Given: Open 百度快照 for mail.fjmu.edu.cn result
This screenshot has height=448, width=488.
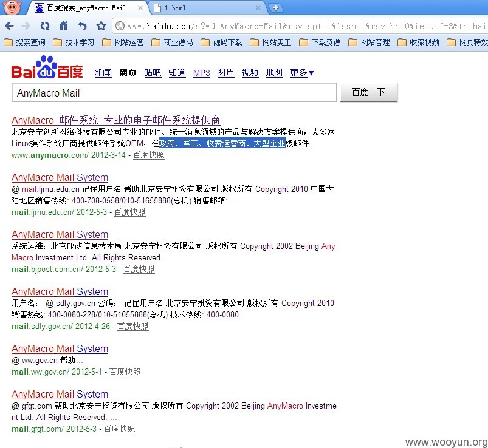Looking at the screenshot, I should tap(130, 212).
